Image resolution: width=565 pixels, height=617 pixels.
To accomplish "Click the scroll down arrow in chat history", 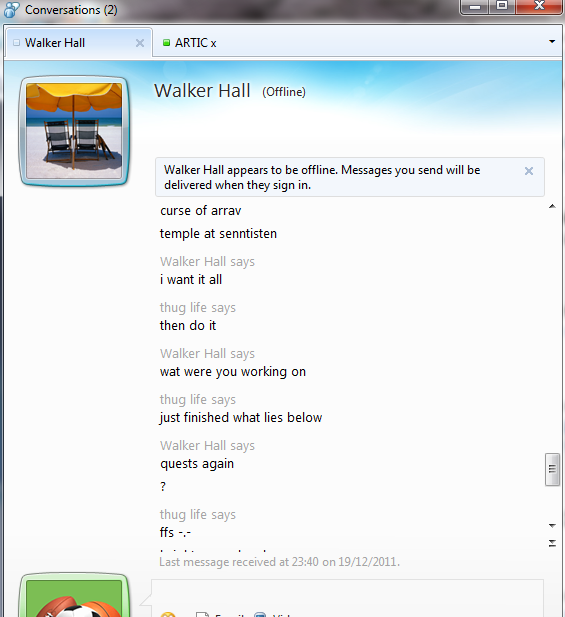I will 552,525.
